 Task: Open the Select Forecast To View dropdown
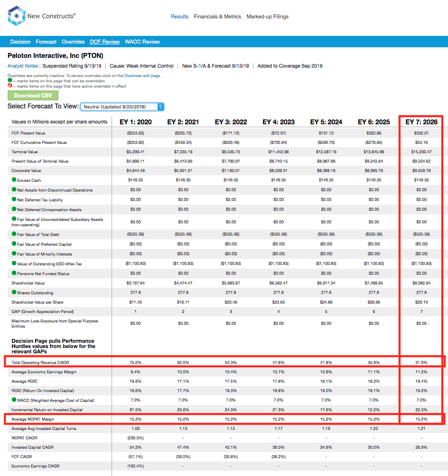pyautogui.click(x=122, y=107)
